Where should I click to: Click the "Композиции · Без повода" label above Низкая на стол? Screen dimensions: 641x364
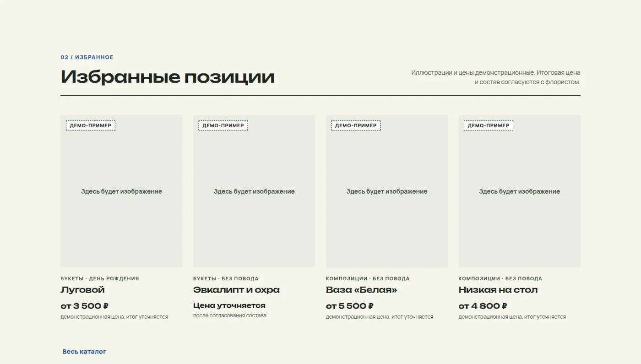pos(500,278)
